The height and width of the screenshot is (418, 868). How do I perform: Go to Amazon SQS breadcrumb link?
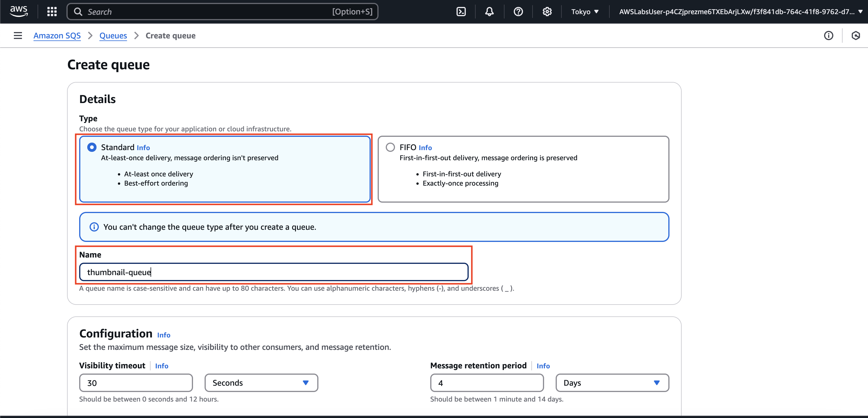tap(57, 35)
